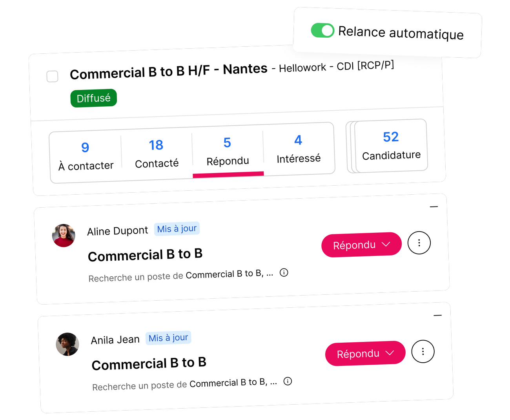Click the Mis à jour badge for Aline Dupont
510x420 pixels.
pos(177,229)
